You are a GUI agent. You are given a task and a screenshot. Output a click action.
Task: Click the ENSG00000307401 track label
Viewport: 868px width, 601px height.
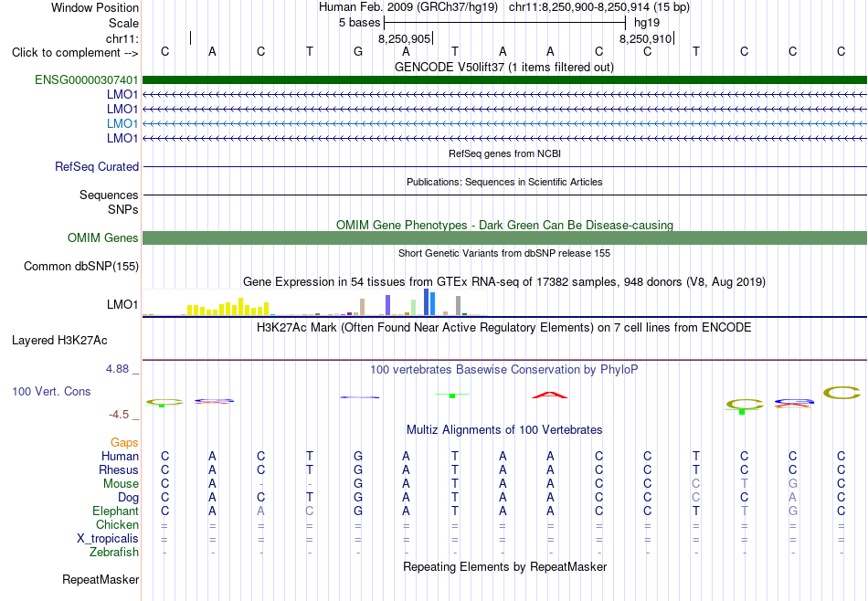point(87,79)
